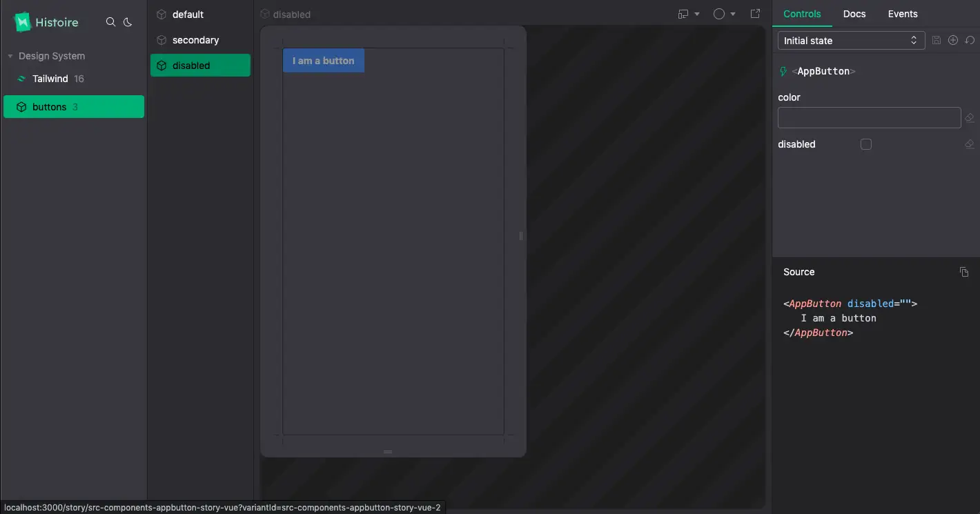This screenshot has width=980, height=514.
Task: Click the add new state icon
Action: [x=953, y=41]
